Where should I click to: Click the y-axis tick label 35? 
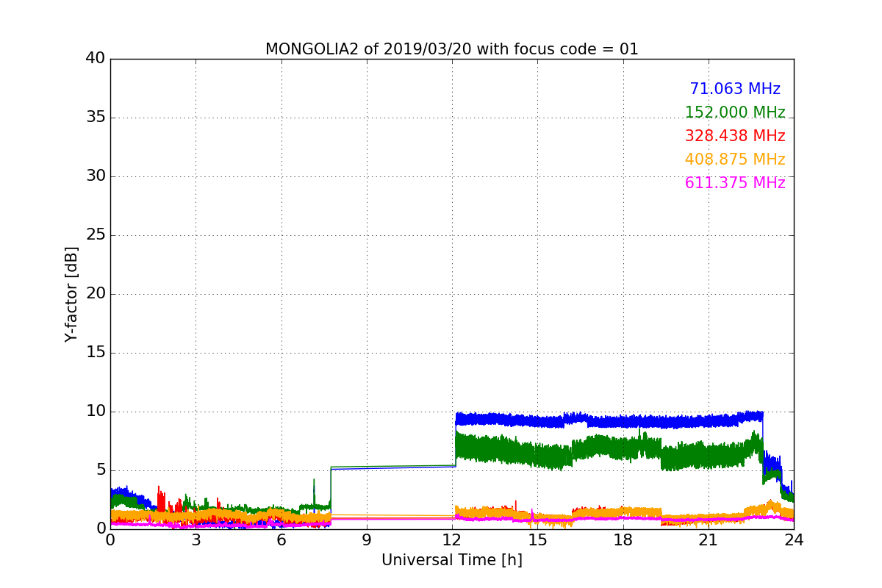tap(96, 118)
